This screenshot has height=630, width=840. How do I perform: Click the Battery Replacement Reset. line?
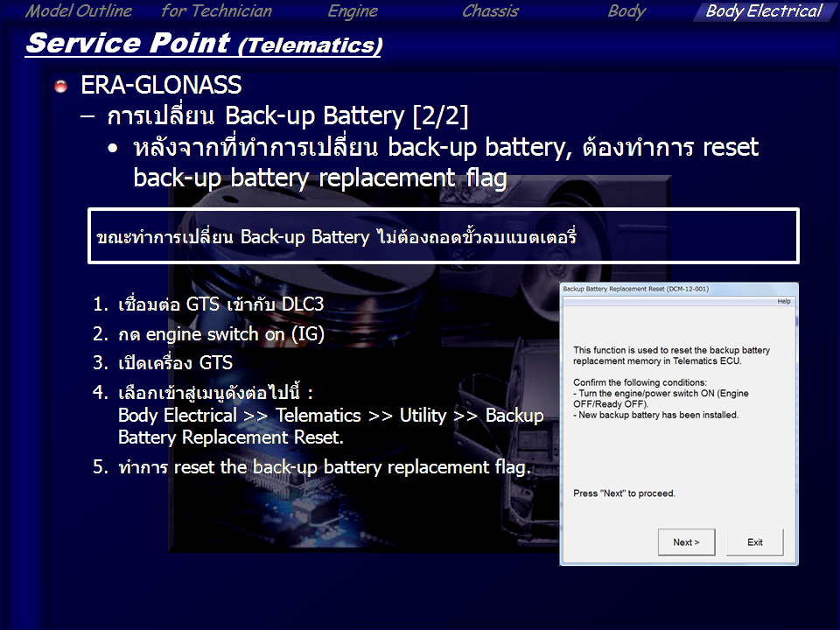point(230,437)
